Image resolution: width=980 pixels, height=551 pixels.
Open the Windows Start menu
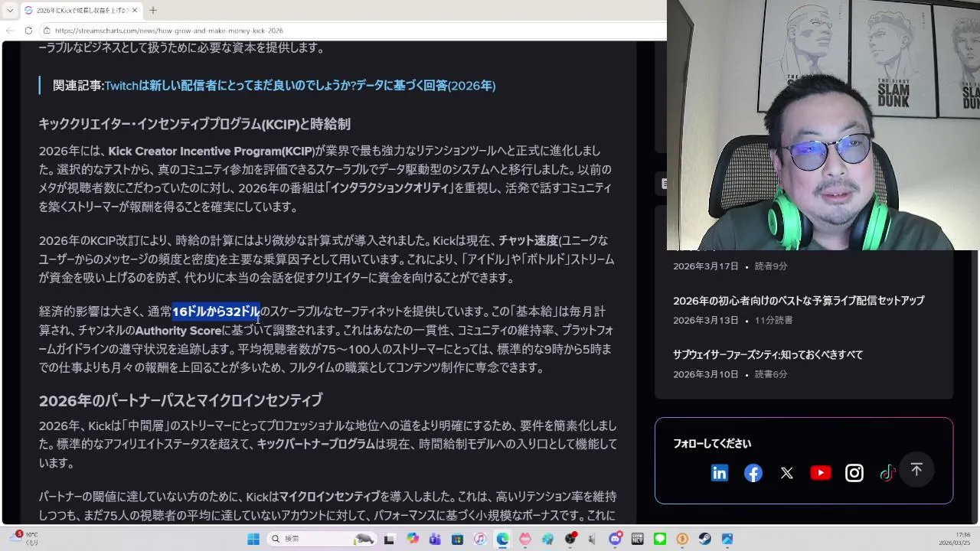point(253,539)
